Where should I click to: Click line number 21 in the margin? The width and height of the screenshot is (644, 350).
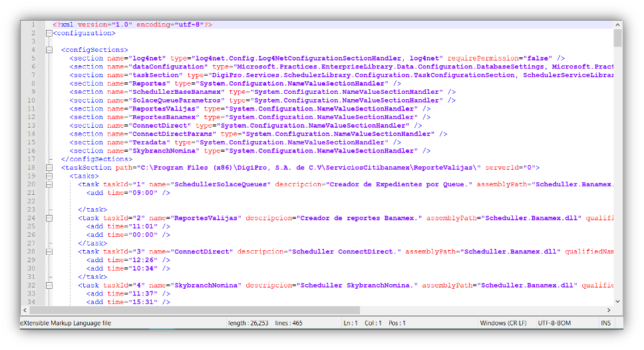31,193
